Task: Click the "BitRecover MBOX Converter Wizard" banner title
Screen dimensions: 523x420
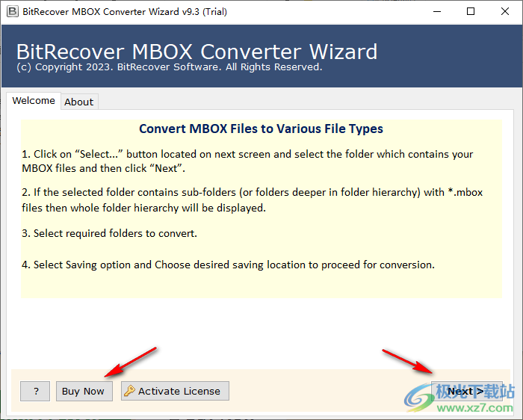Action: pos(196,52)
